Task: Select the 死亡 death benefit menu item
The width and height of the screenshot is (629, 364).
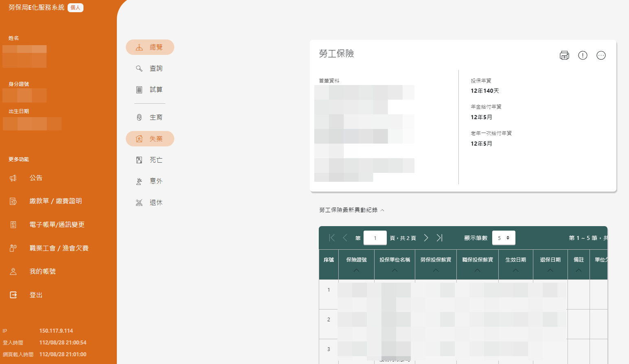Action: click(x=150, y=160)
